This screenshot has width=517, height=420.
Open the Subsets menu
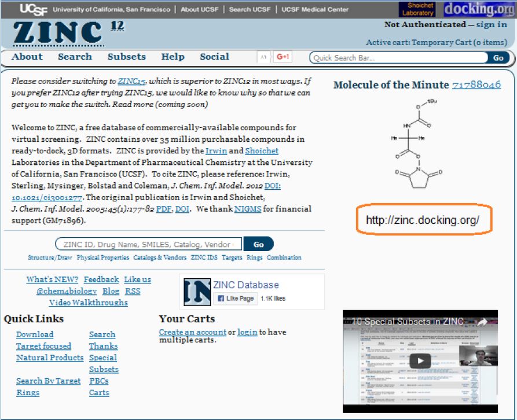127,57
